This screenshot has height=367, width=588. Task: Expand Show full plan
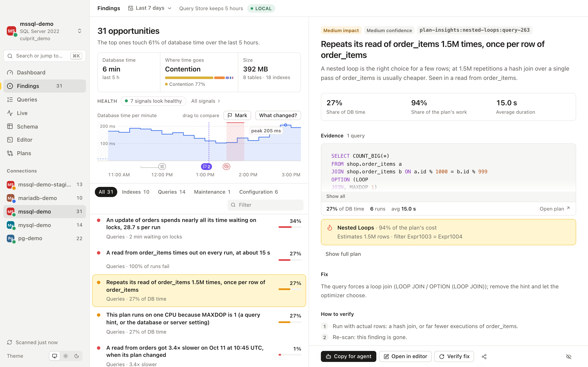click(x=343, y=254)
